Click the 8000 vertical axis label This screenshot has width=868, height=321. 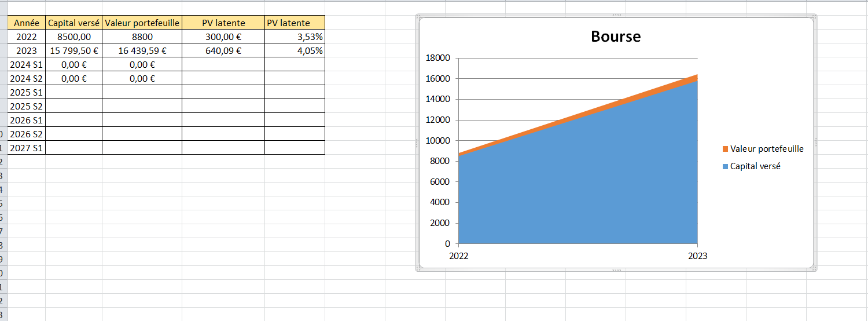[440, 161]
